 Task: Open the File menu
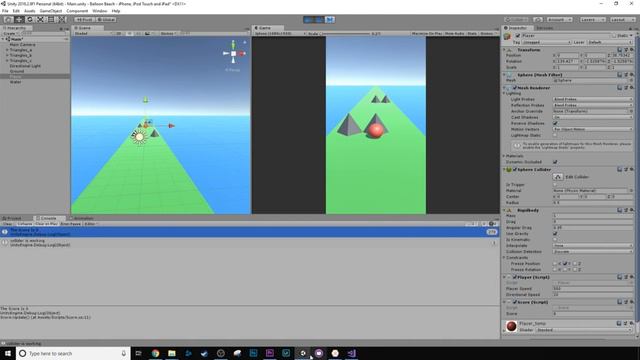[x=5, y=11]
